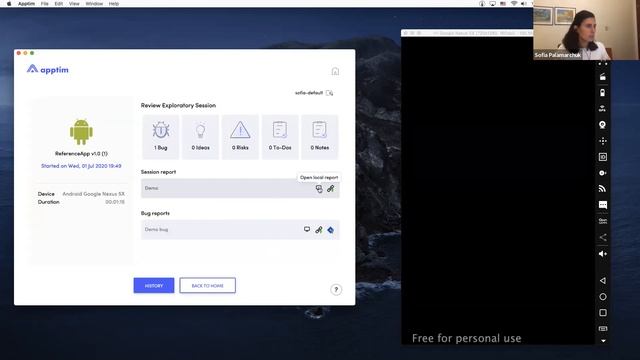The width and height of the screenshot is (640, 360).
Task: Open the Apple menu
Action: point(9,4)
